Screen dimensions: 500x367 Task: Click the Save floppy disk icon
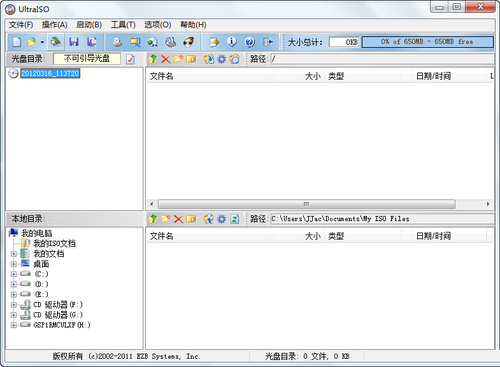(x=74, y=42)
